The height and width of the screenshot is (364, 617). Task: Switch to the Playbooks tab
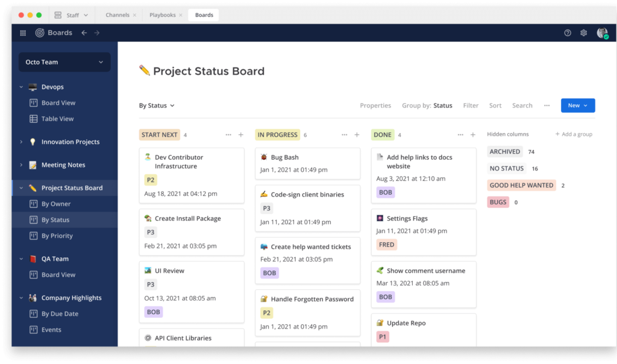(x=164, y=14)
